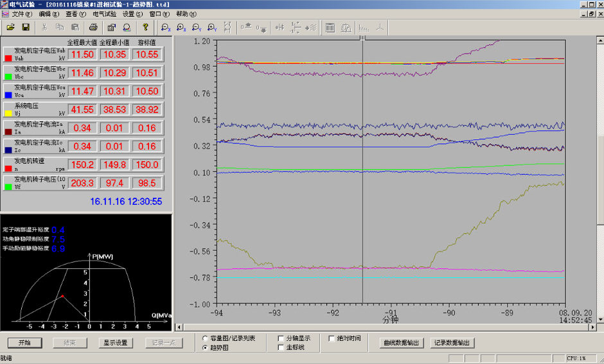This screenshot has height=364, width=604.
Task: Click the Y-axis zoom out magnifier icon
Action: click(197, 28)
